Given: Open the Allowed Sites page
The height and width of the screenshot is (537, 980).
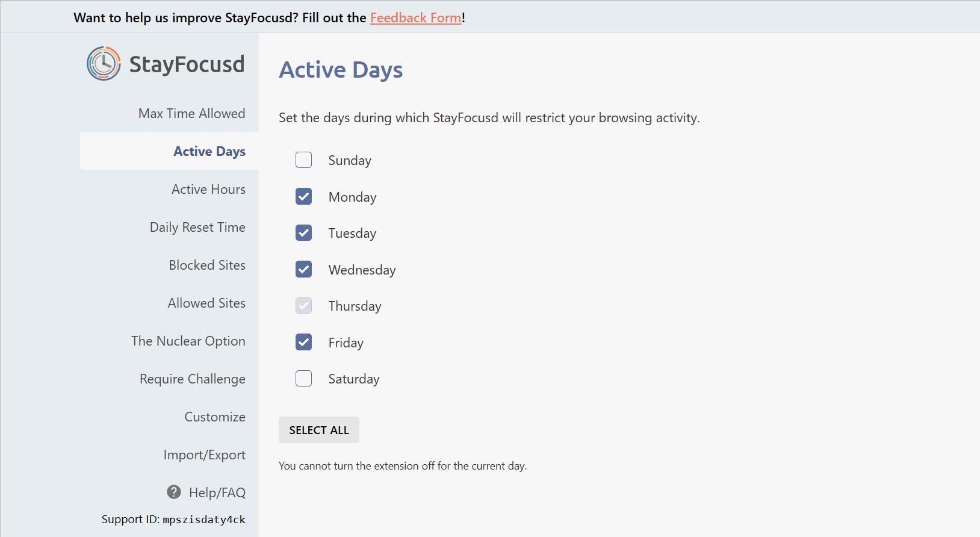Looking at the screenshot, I should (x=206, y=303).
